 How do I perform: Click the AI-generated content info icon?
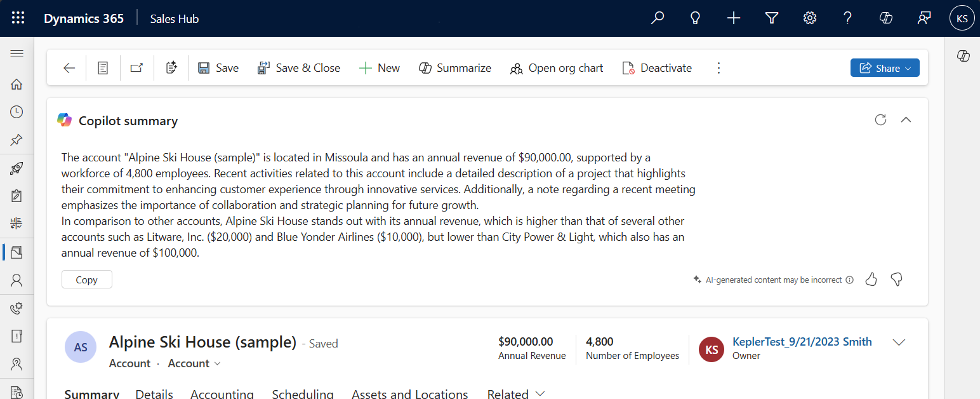pos(850,280)
